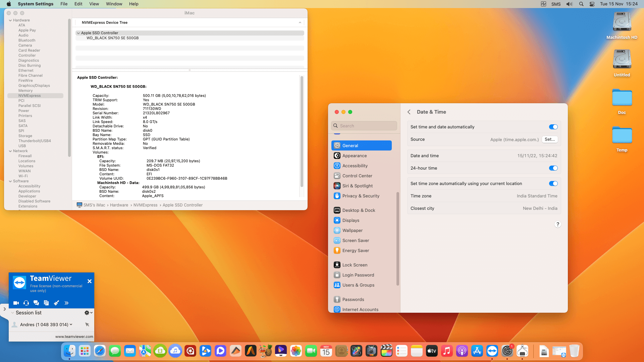Click the TeamViewer headset audio icon

click(x=26, y=303)
